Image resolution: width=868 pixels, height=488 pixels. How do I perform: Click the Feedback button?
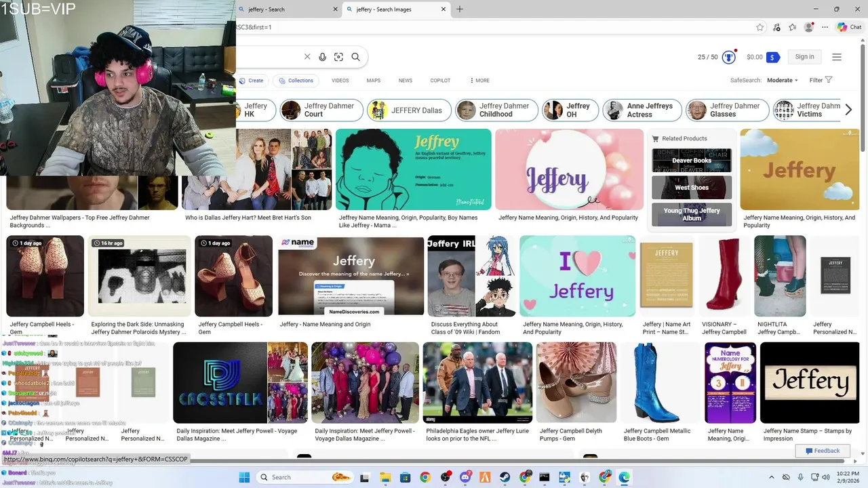(823, 451)
